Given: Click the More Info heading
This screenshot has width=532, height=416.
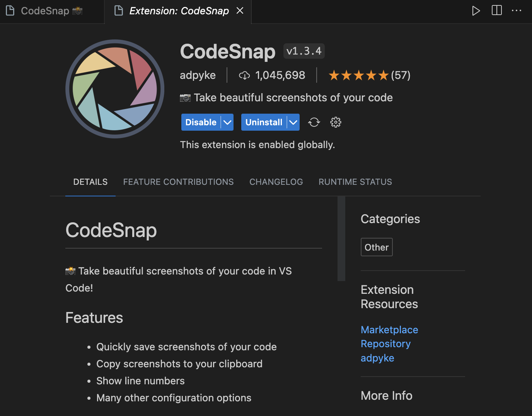Looking at the screenshot, I should click(x=387, y=396).
